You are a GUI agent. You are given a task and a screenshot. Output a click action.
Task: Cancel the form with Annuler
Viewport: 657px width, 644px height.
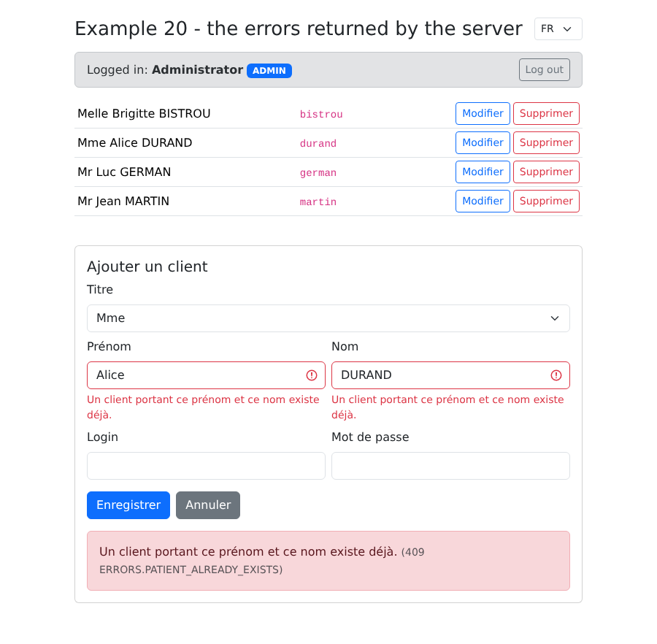[x=208, y=505]
